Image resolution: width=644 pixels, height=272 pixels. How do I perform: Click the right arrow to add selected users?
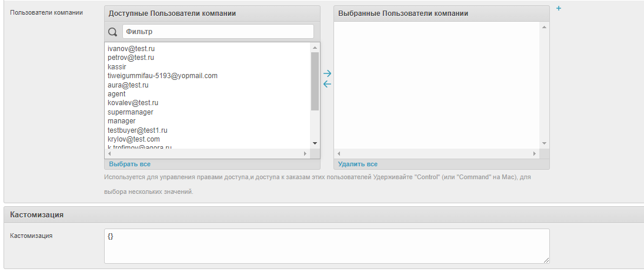pos(328,73)
